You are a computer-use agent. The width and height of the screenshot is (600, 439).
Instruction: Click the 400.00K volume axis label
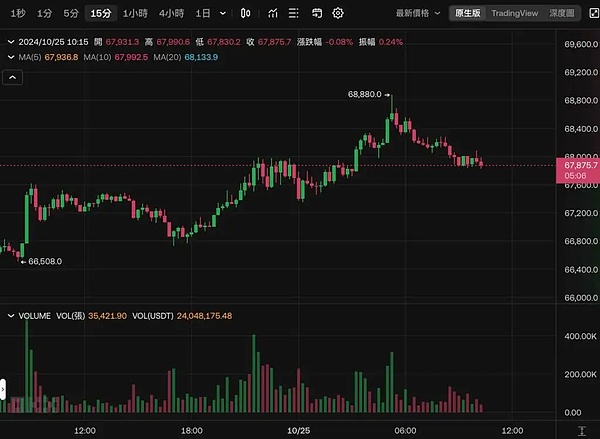tap(580, 336)
